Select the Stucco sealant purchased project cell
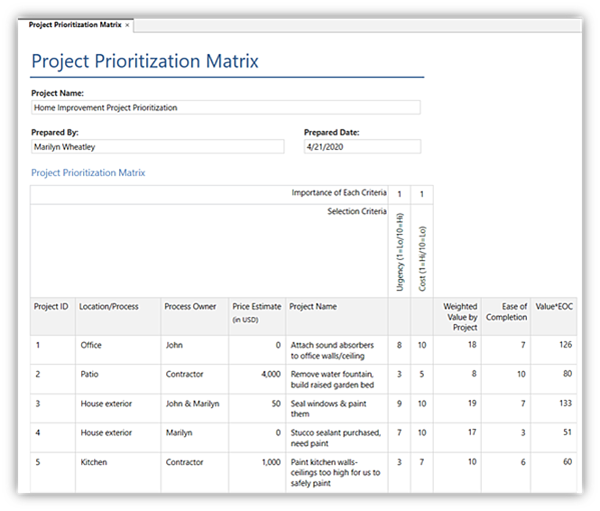 [337, 438]
